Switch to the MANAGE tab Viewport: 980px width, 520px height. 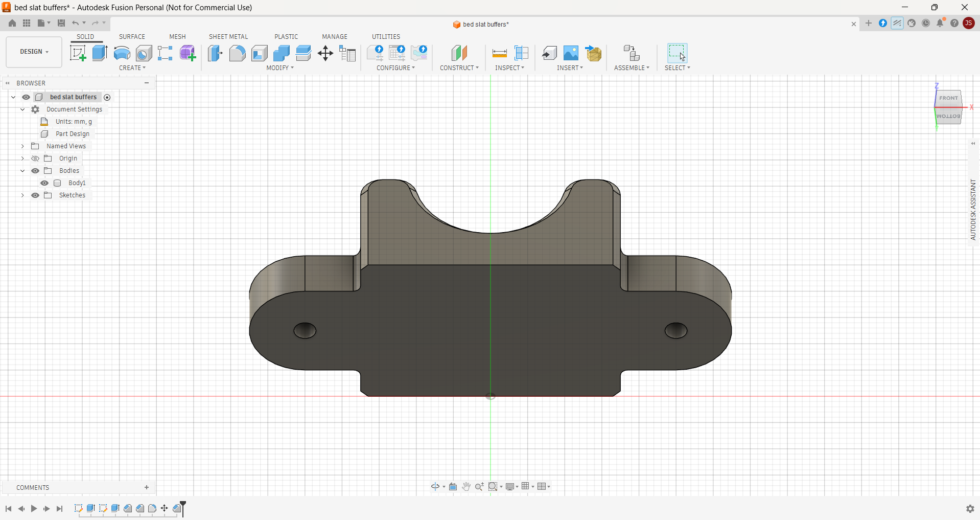pos(335,37)
